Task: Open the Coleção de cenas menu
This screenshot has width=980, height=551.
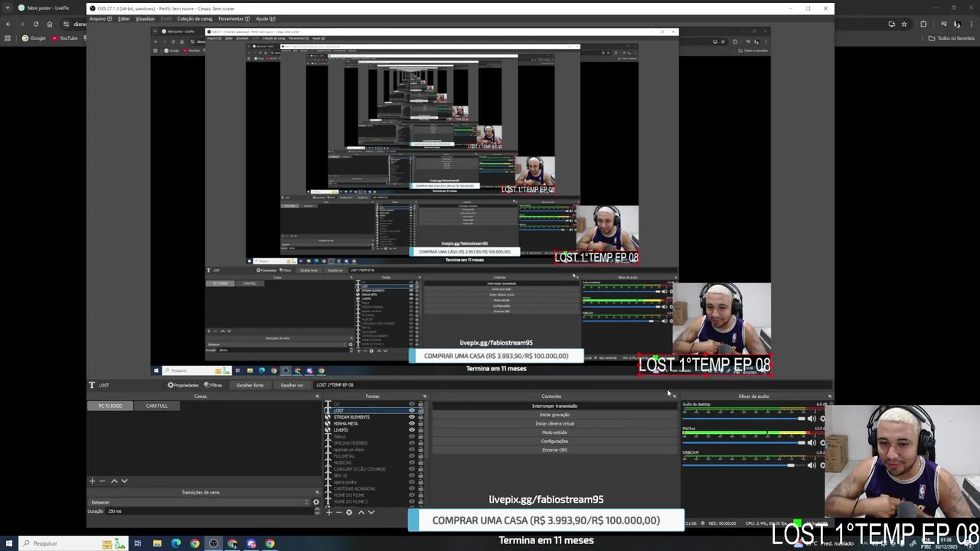Action: pyautogui.click(x=194, y=18)
